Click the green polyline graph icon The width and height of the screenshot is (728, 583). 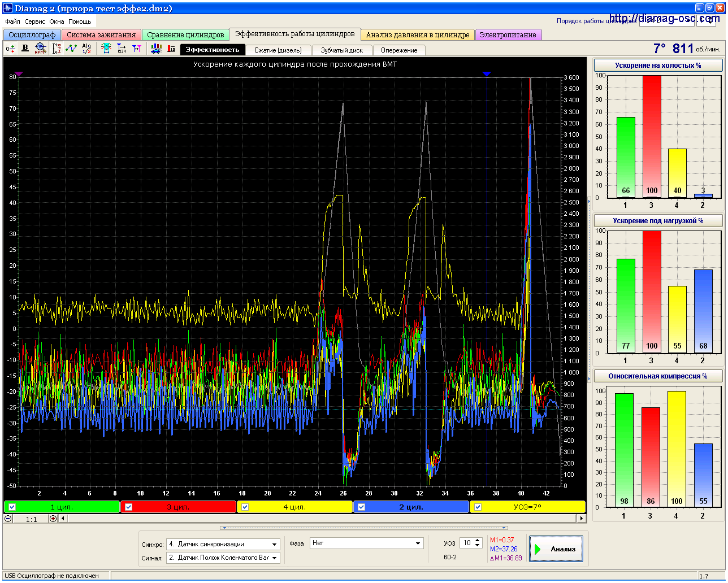click(71, 49)
